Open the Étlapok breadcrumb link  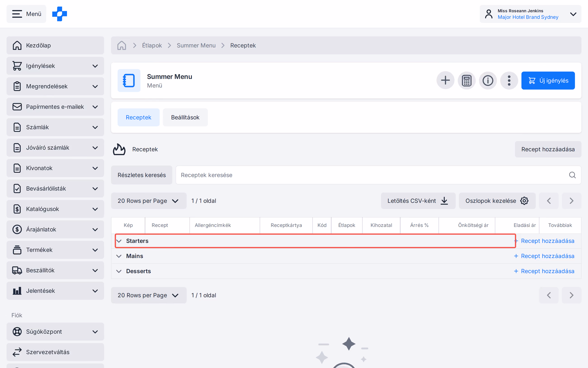(152, 45)
